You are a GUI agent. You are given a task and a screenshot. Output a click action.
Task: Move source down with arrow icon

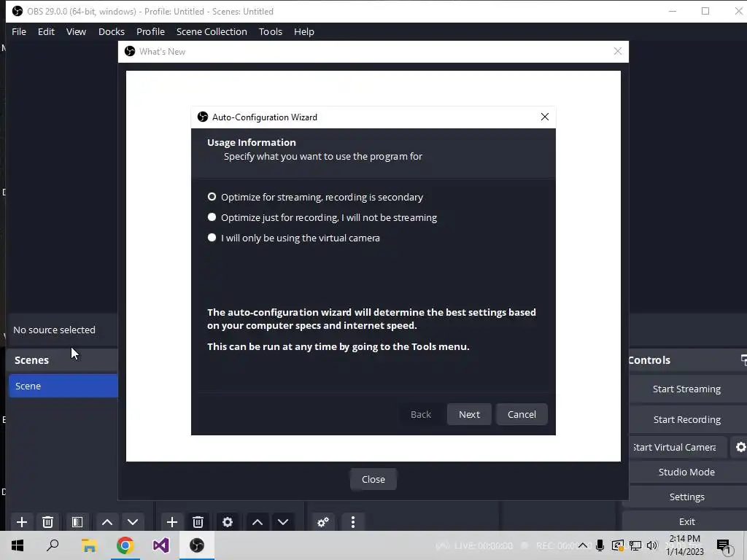[283, 522]
